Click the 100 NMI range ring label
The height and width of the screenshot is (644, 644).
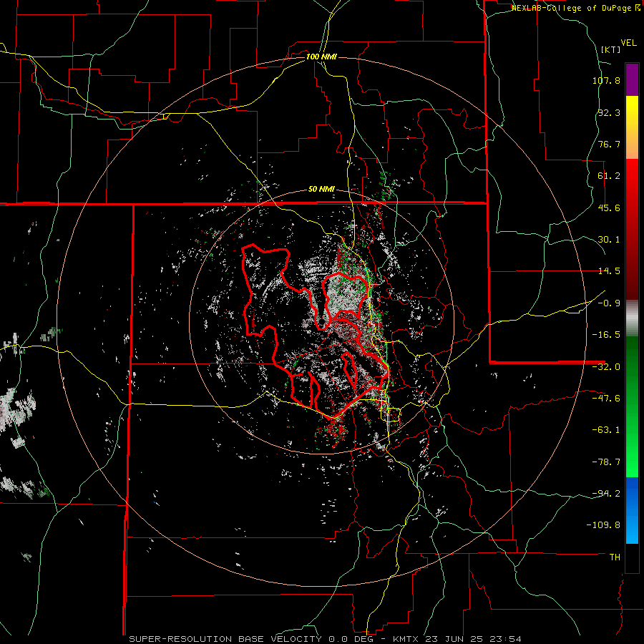[321, 57]
